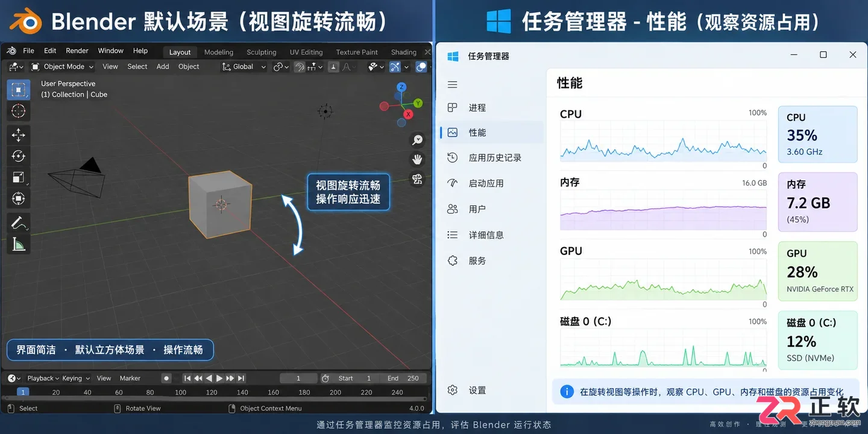Click the 进程 icon in Task Manager sidebar
The width and height of the screenshot is (868, 434).
tap(453, 107)
